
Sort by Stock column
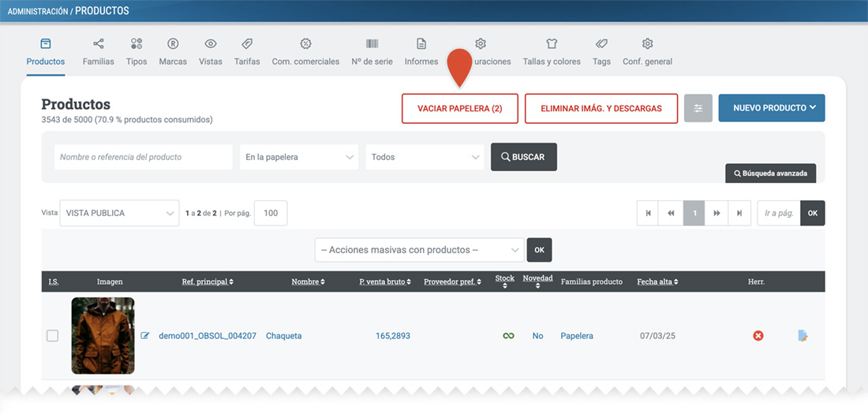coord(505,282)
